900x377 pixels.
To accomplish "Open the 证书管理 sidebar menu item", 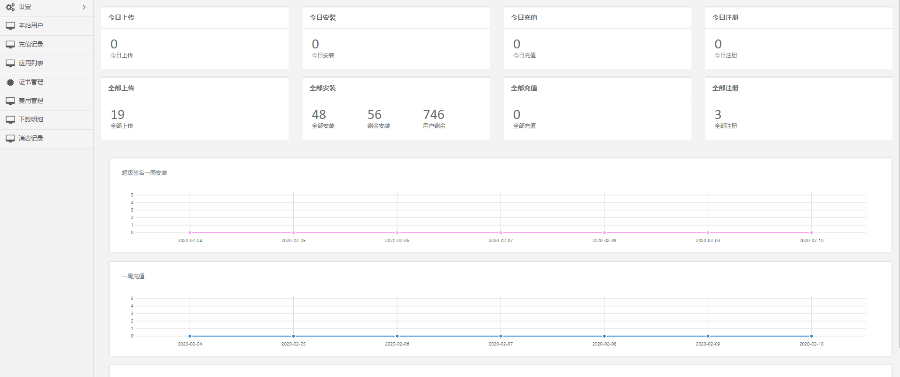I will (x=46, y=82).
